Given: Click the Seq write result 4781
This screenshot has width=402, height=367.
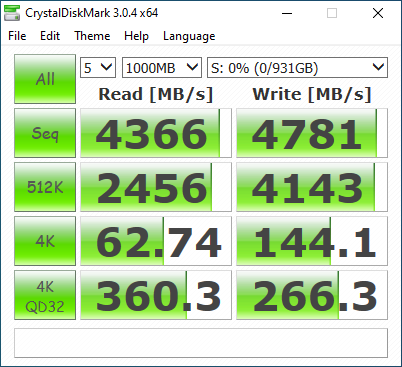Looking at the screenshot, I should [x=312, y=133].
